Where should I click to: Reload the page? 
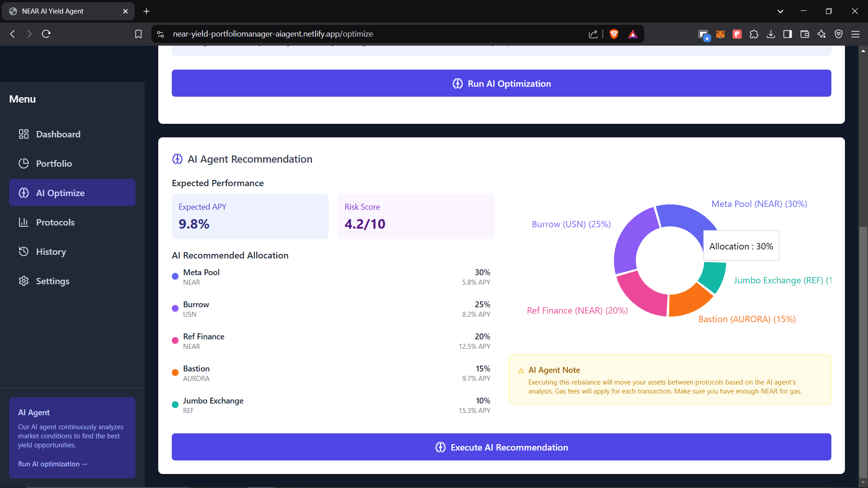pos(46,34)
